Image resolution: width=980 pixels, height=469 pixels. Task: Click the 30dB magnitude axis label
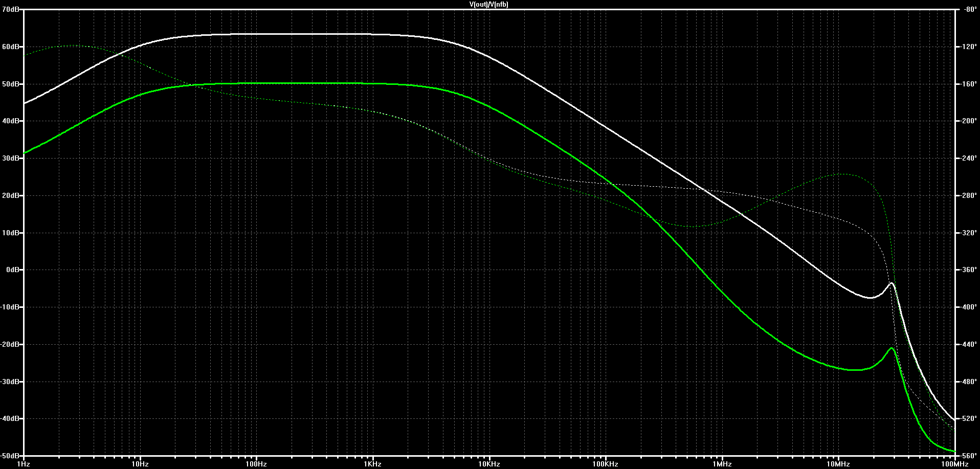click(x=10, y=158)
